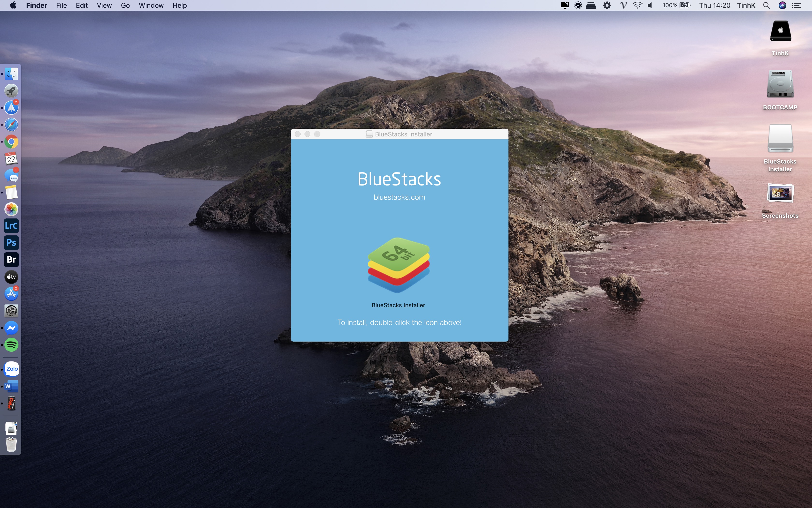Click the bluestacks.com text in installer

pyautogui.click(x=399, y=197)
